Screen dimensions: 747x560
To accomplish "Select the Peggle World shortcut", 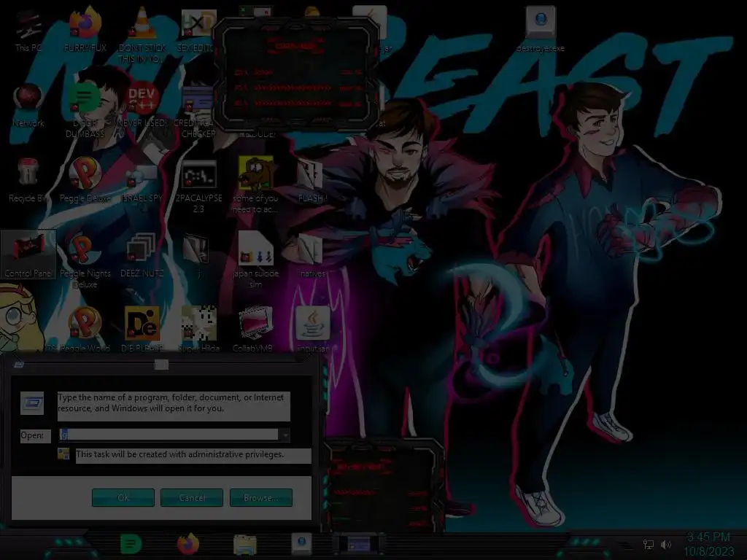I will coord(85,329).
